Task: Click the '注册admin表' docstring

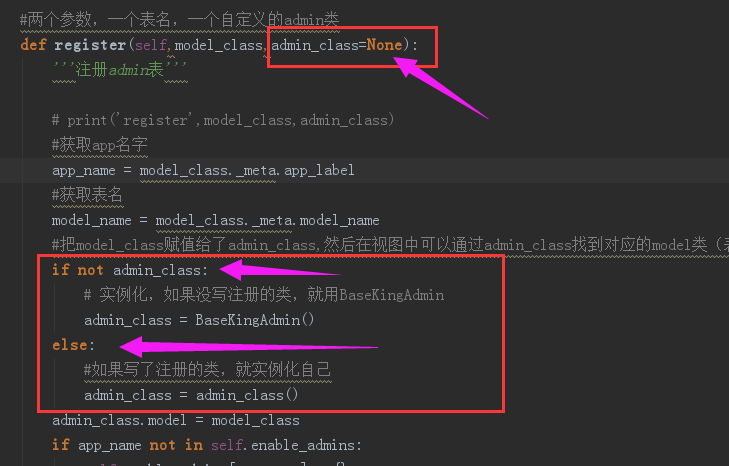Action: pyautogui.click(x=120, y=70)
